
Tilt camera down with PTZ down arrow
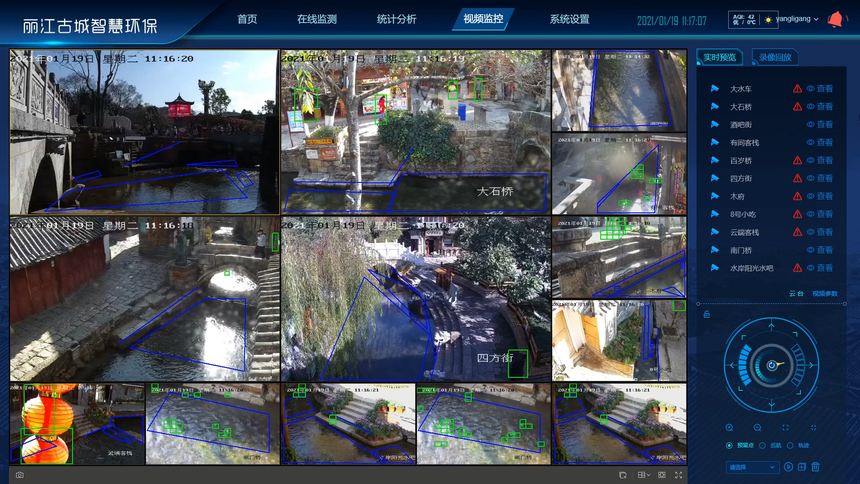tap(771, 404)
